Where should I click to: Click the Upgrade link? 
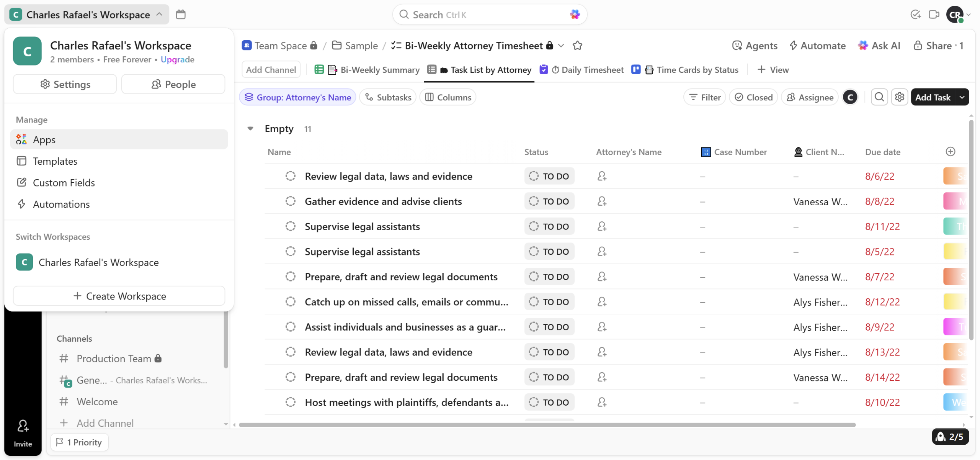(x=177, y=59)
